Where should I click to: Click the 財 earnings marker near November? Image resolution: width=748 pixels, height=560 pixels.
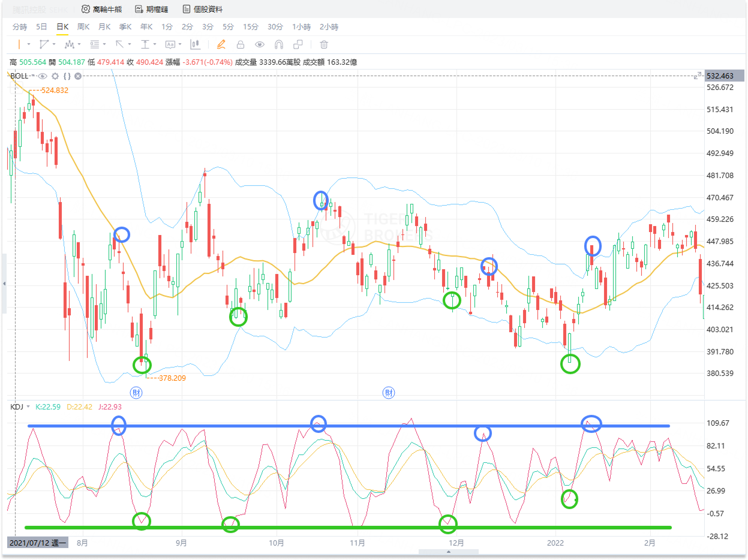point(389,393)
